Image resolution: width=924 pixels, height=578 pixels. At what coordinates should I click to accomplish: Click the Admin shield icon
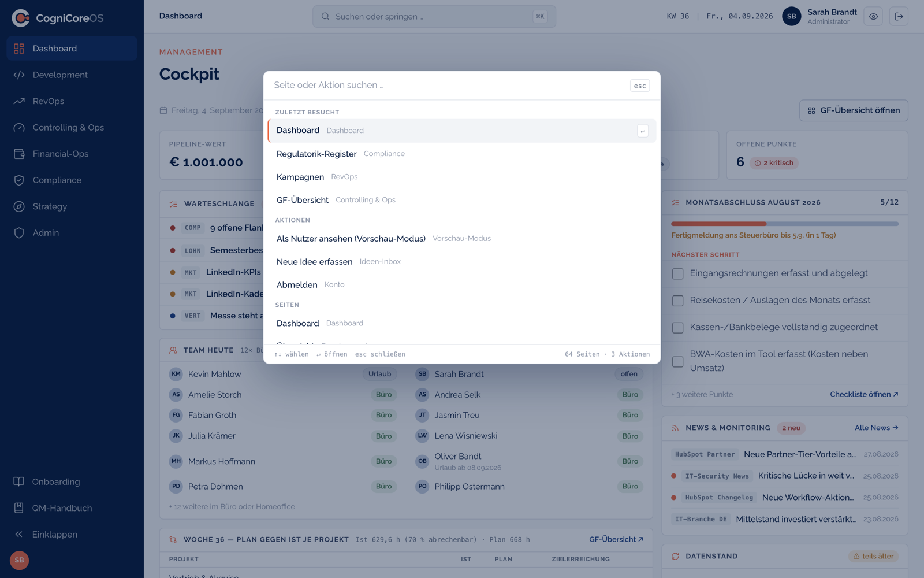click(19, 233)
